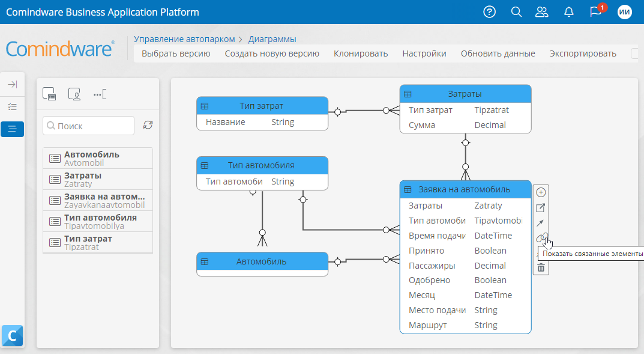
Task: Click the table icon in the Затраты entity header
Action: (x=408, y=94)
